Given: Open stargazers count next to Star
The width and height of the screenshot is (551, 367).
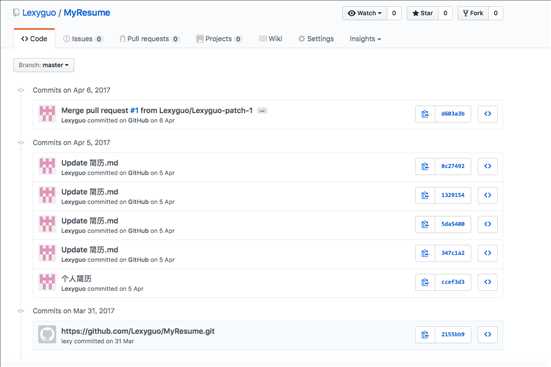Looking at the screenshot, I should click(x=445, y=13).
